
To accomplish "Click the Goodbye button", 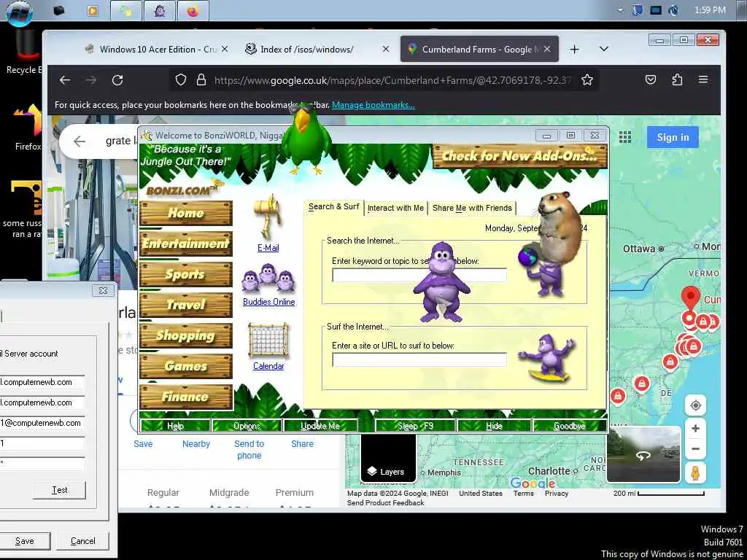I will click(570, 426).
